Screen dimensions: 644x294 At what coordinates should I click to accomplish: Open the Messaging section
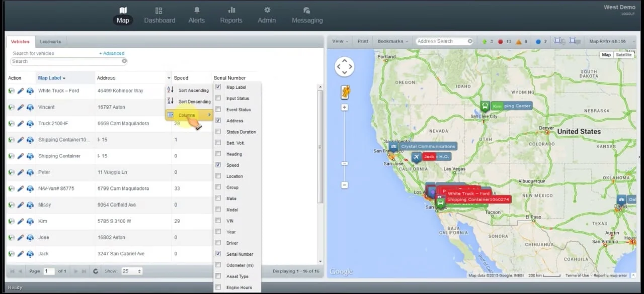click(x=307, y=15)
